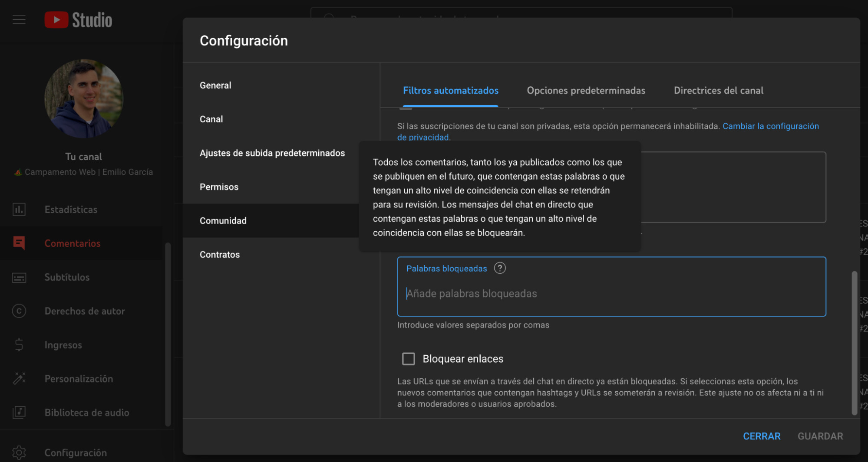The height and width of the screenshot is (462, 868).
Task: Switch to the Opciones predeterminadas tab
Action: [x=586, y=91]
